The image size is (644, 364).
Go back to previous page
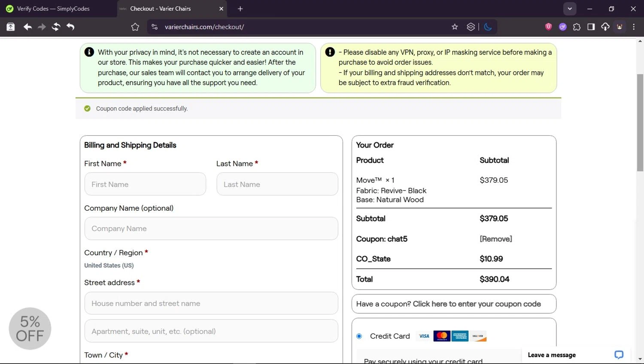coord(27,27)
